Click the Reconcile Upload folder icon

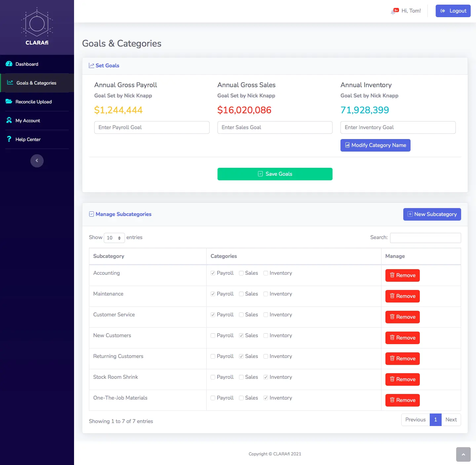(9, 102)
